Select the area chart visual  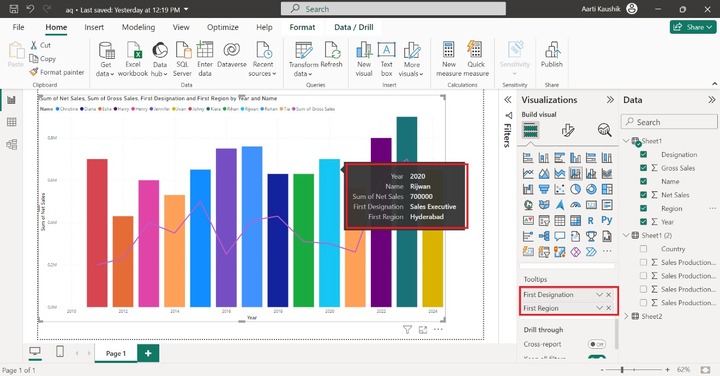coord(544,174)
